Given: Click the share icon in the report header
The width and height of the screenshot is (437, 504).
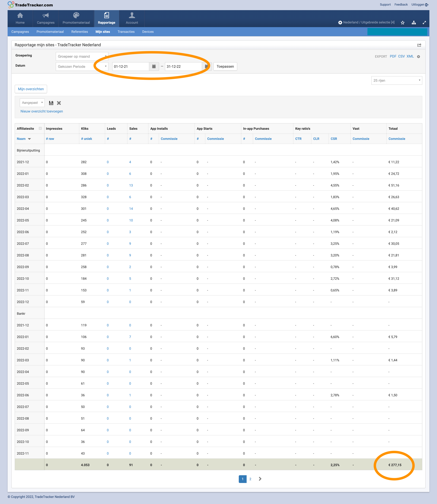Looking at the screenshot, I should pyautogui.click(x=419, y=45).
